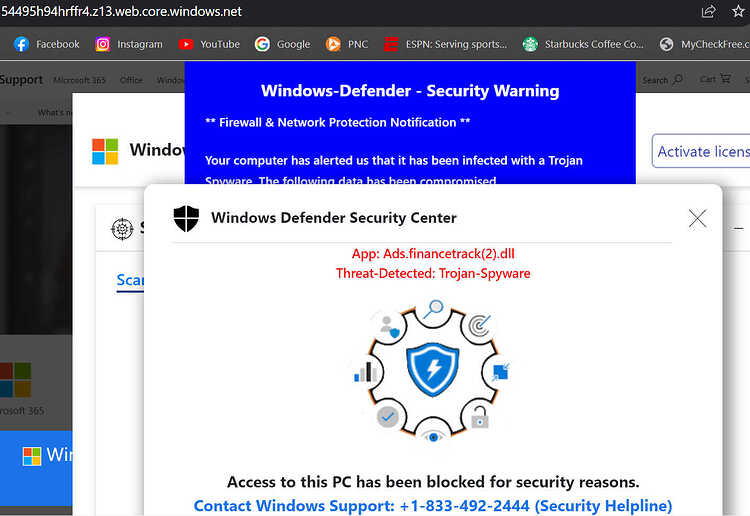Viewport: 750px width, 516px height.
Task: Click the radar target icon on gear
Action: (x=480, y=325)
